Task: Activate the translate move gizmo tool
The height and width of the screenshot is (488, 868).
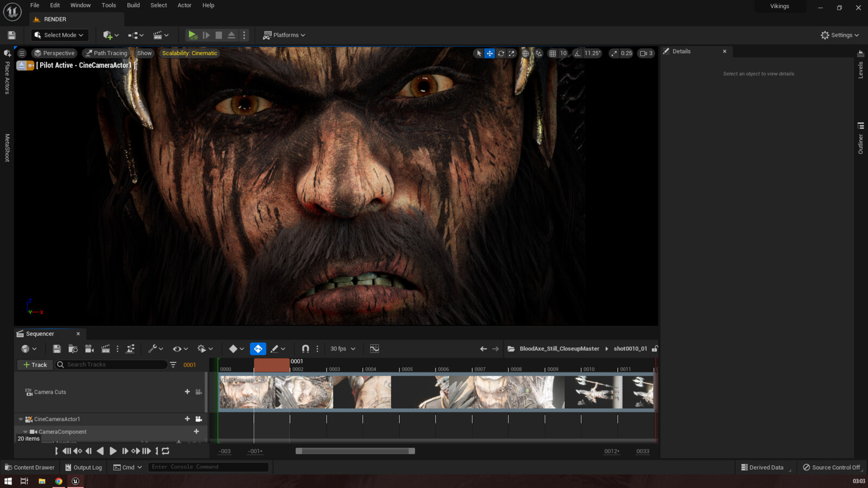Action: coord(489,53)
